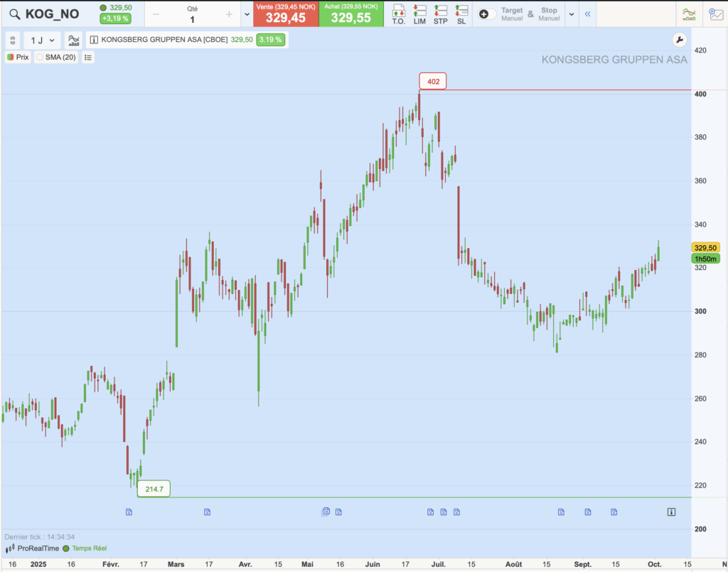Click the info icon at chart bottom right
Screen dimensions: 728x572
tap(671, 512)
